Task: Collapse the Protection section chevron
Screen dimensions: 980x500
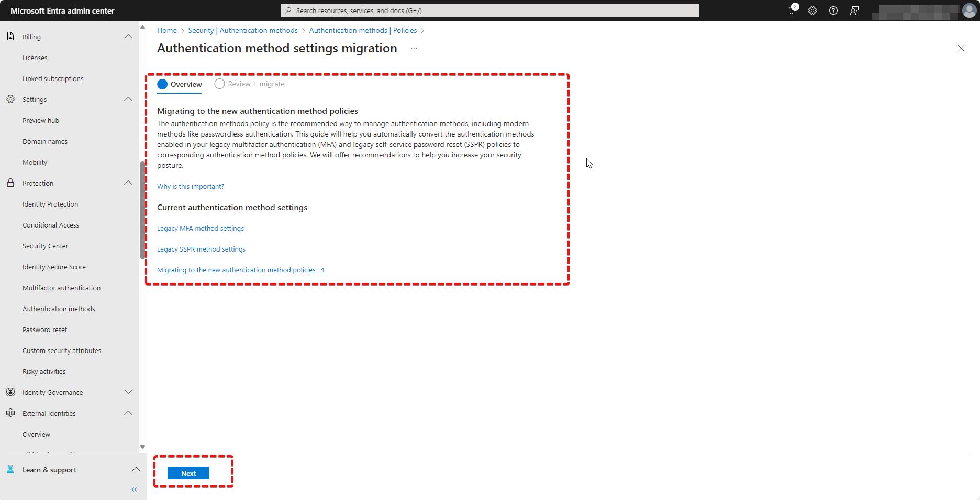Action: tap(128, 183)
